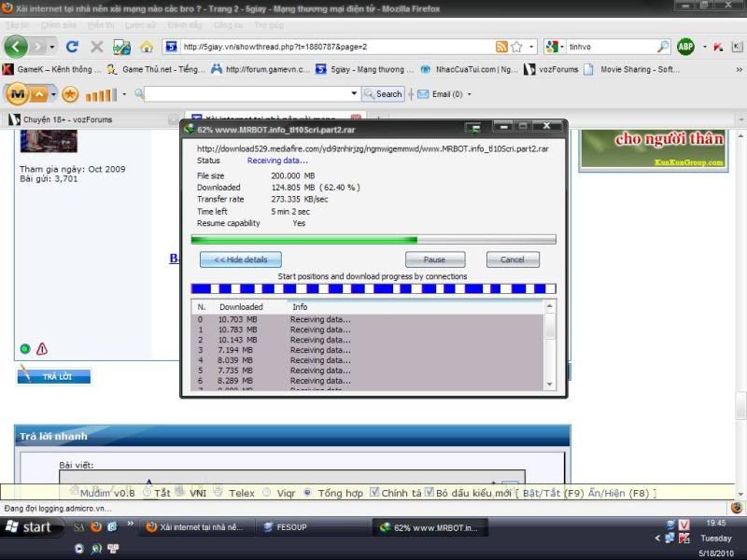Click the Firefox reload button
The width and height of the screenshot is (747, 560).
point(72,47)
